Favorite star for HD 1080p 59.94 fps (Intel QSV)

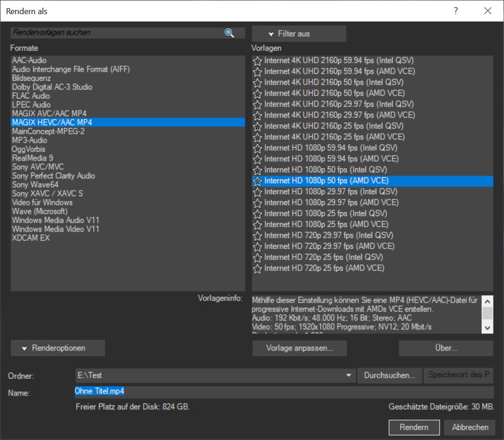click(257, 148)
